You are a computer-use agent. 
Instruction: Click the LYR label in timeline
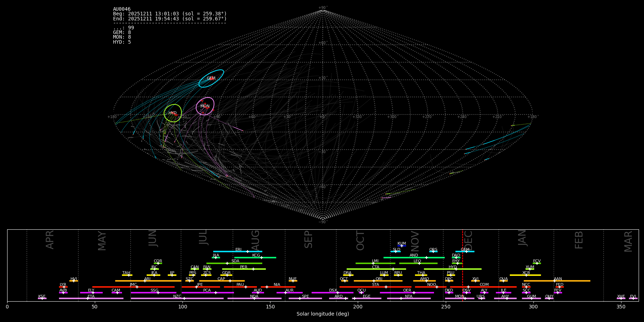tap(63, 285)
